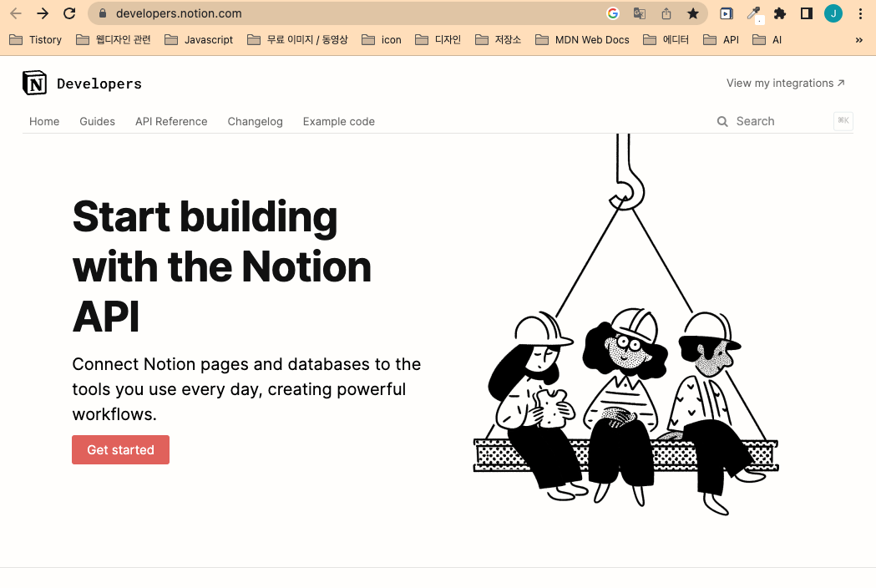The image size is (876, 588).
Task: Click the Notion logo icon
Action: coord(34,83)
